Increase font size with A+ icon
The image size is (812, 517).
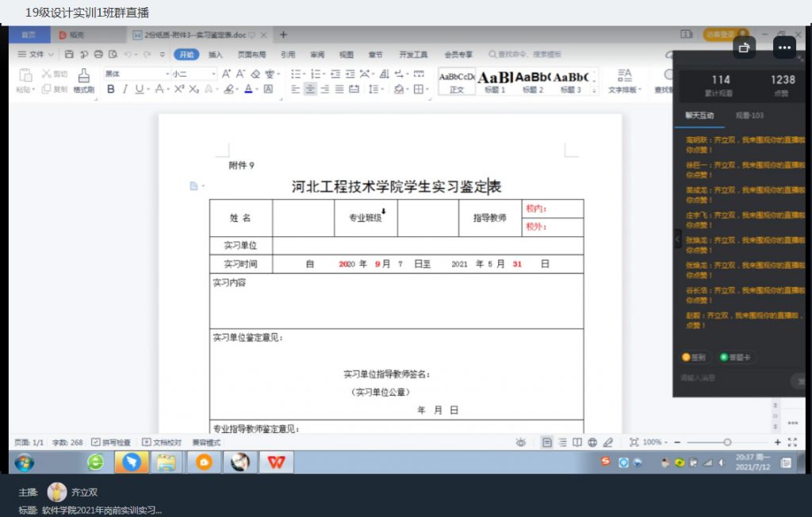[226, 74]
